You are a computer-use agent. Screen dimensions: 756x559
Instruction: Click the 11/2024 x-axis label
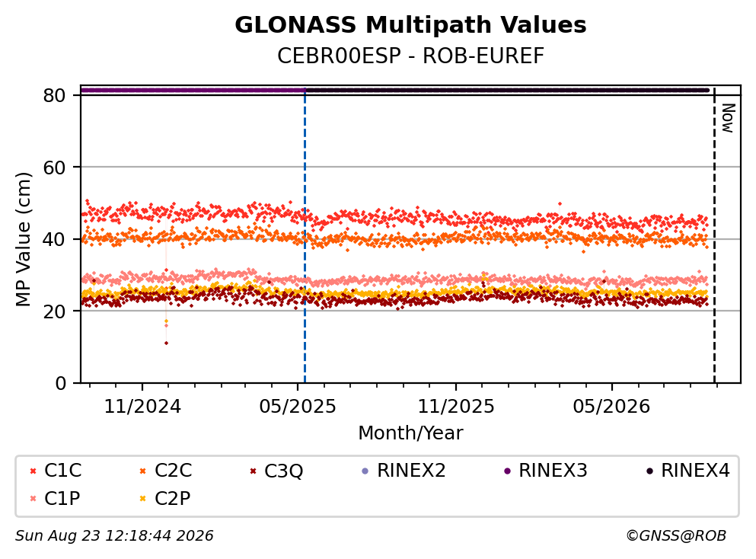(x=142, y=407)
